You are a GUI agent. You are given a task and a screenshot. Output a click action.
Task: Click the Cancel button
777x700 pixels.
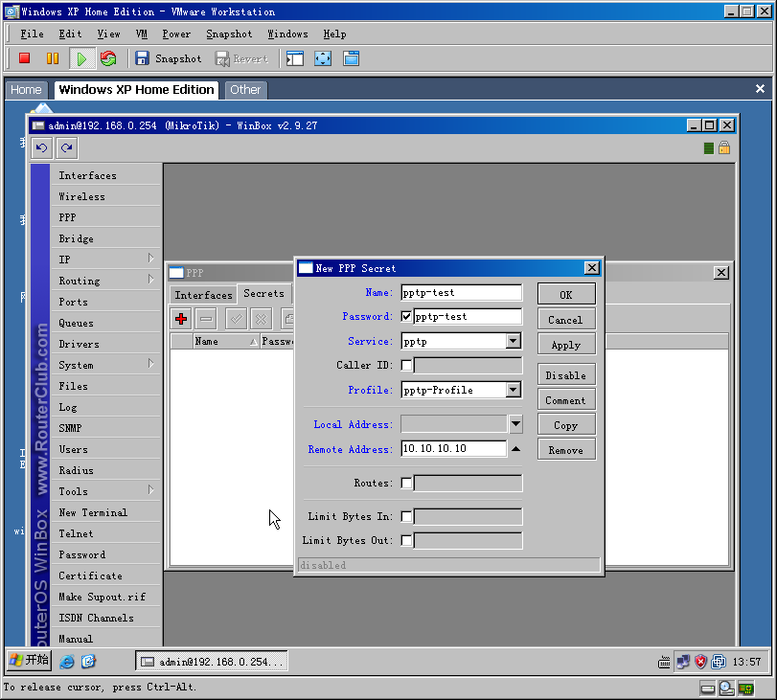(x=566, y=320)
